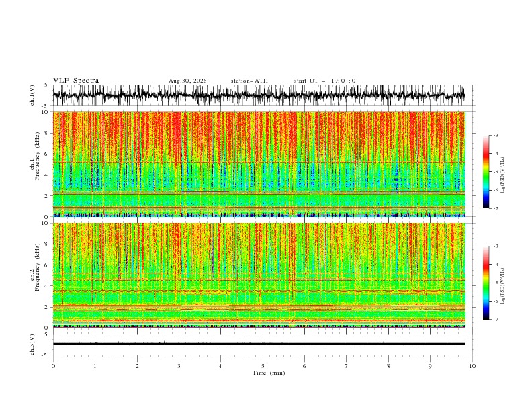Click the ch.1 voltage waveform trace
The width and height of the screenshot is (532, 411).
click(259, 95)
